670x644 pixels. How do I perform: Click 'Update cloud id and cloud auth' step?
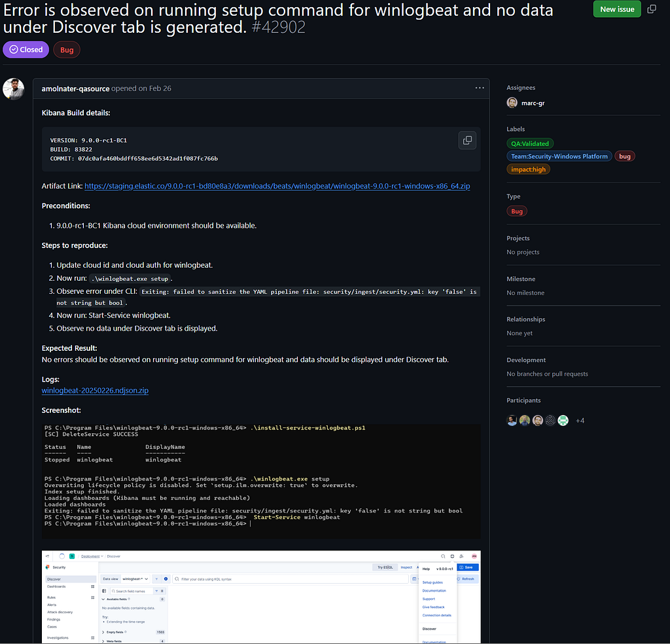click(x=135, y=265)
